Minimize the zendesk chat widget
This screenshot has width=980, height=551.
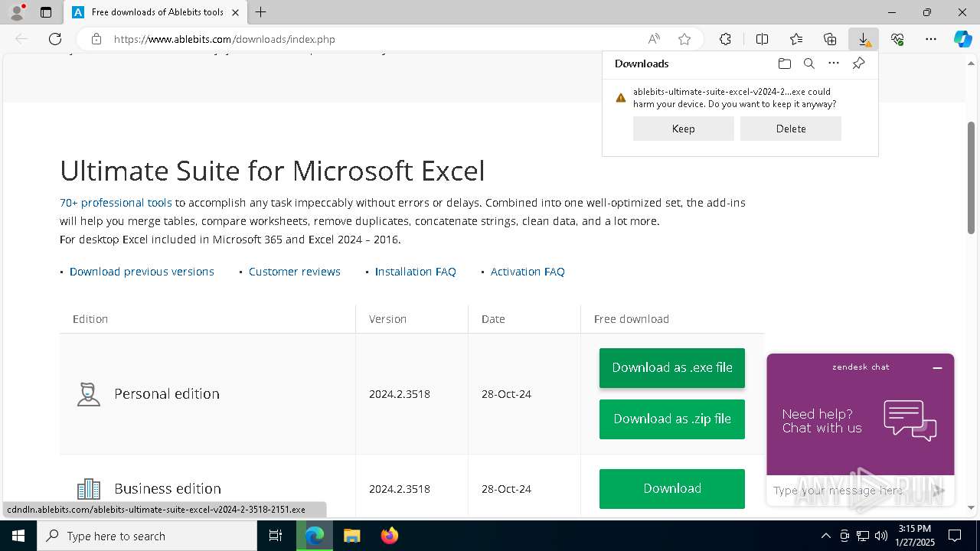(x=937, y=368)
